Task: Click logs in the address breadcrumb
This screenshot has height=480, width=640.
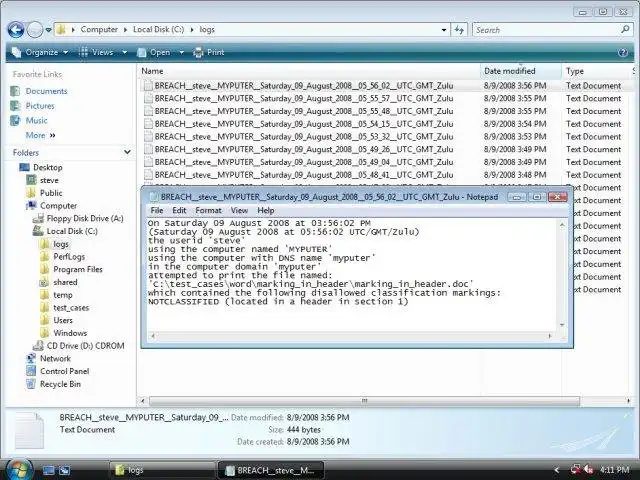Action: (207, 29)
